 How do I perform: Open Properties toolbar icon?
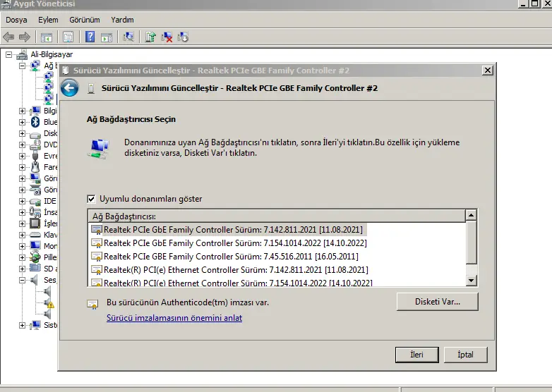click(68, 37)
